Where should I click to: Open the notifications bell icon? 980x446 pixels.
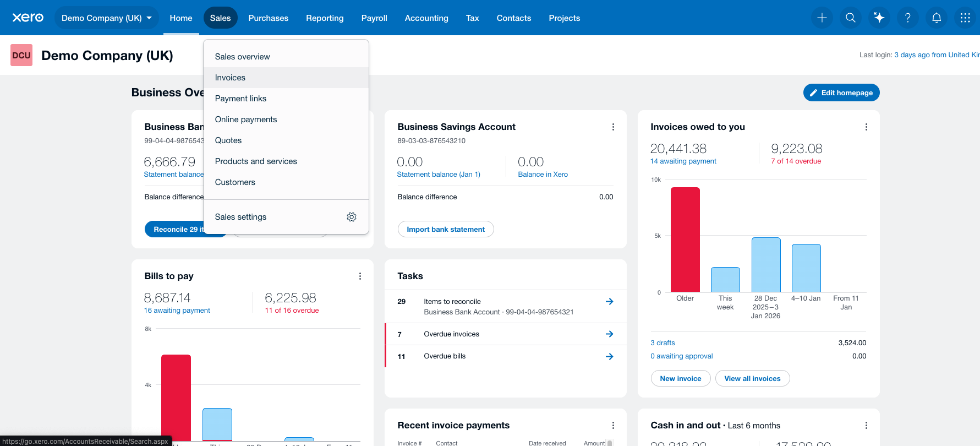tap(937, 18)
